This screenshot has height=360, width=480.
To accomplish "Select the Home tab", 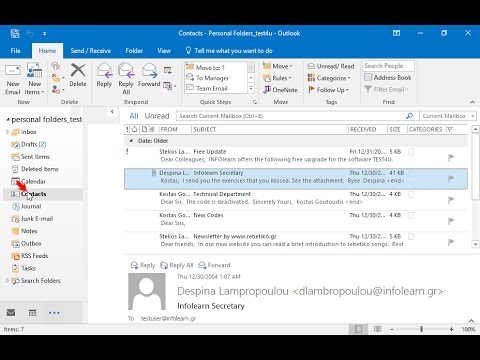I will [x=47, y=51].
